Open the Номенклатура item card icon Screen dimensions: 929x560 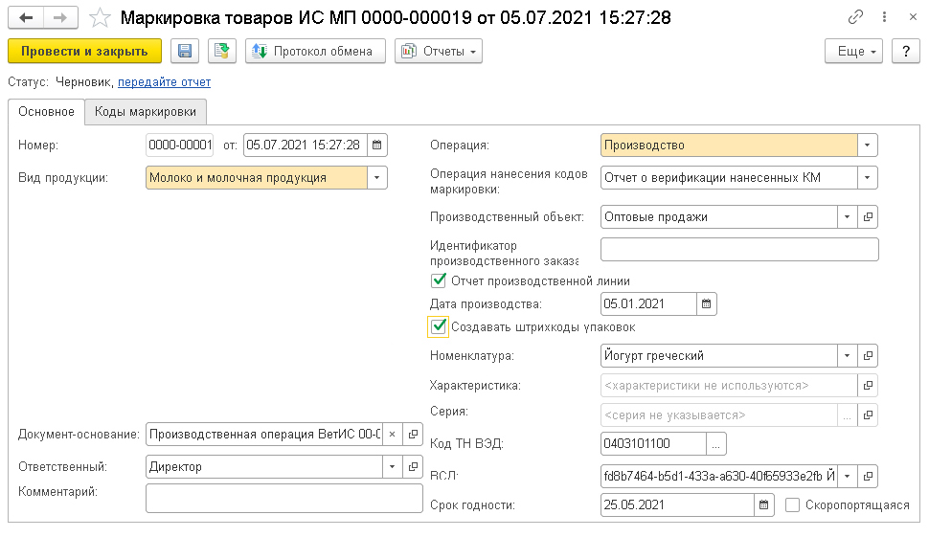(868, 356)
